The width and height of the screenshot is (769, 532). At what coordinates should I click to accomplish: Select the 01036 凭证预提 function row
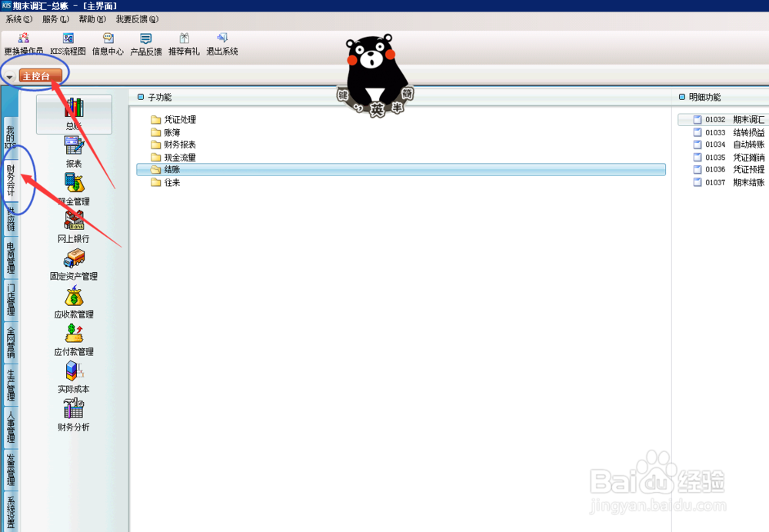click(729, 170)
